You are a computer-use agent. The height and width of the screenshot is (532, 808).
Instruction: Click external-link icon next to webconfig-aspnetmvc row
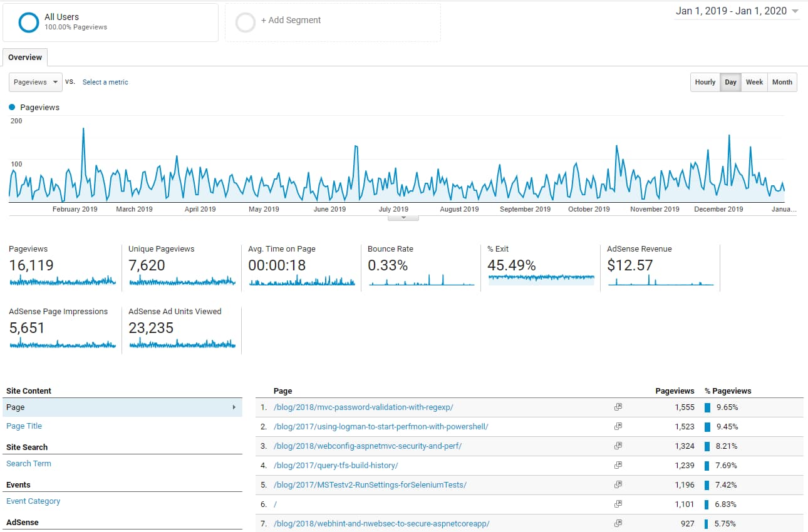tap(618, 446)
